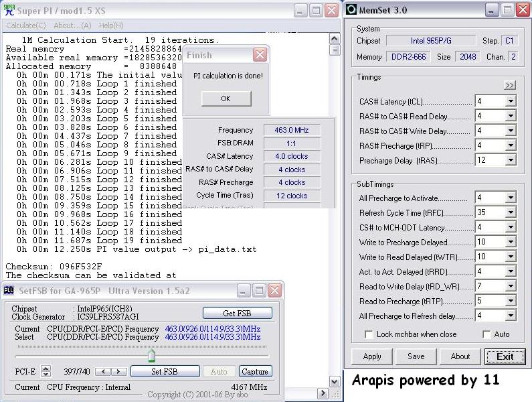Click the 4167 MHz CPU frequency text
Viewport: 532px width, 402px height.
(x=249, y=387)
